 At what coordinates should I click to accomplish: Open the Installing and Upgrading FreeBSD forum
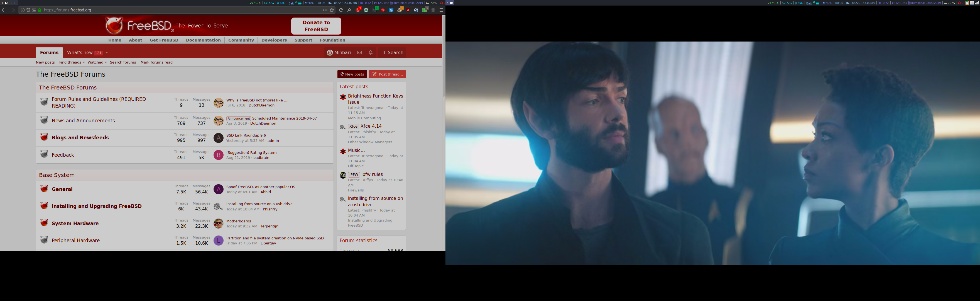coord(97,206)
